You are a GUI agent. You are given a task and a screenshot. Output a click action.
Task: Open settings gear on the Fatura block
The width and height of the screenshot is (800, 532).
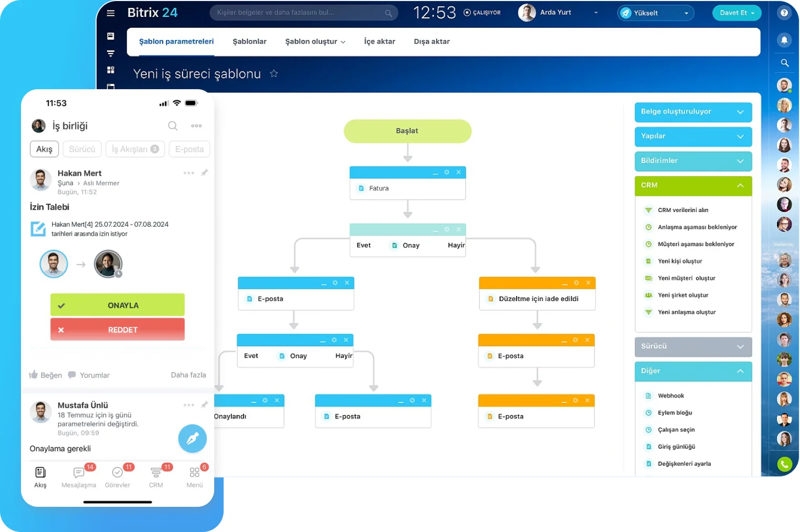coord(447,172)
